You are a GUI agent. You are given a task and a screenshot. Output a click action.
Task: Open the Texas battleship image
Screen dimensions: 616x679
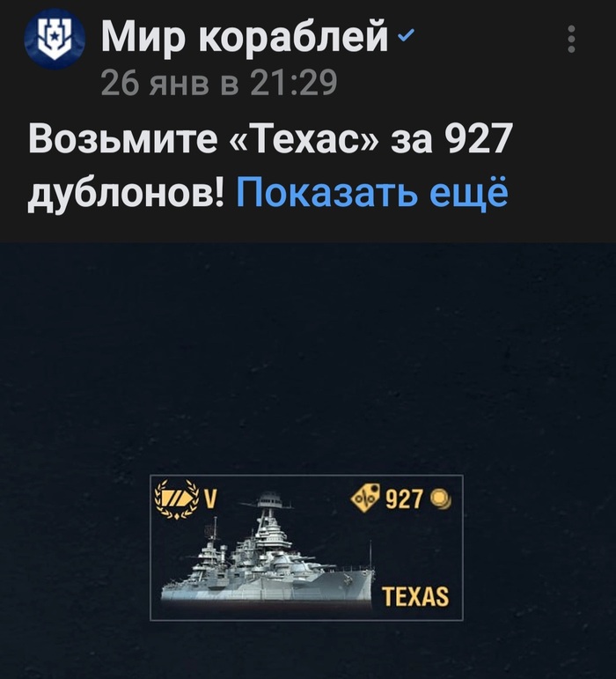click(268, 549)
